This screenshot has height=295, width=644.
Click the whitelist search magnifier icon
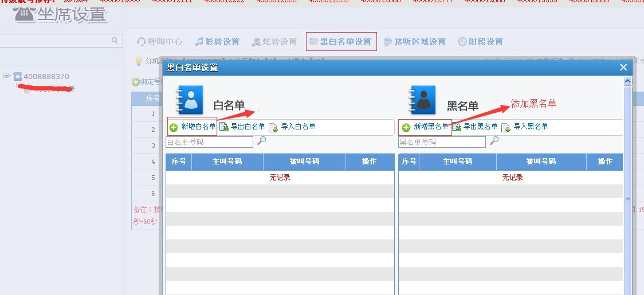coord(262,141)
